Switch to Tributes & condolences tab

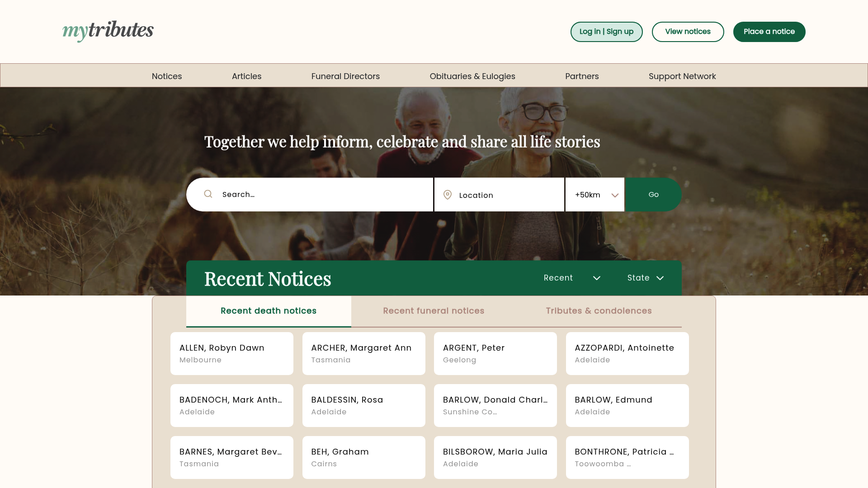pos(599,311)
